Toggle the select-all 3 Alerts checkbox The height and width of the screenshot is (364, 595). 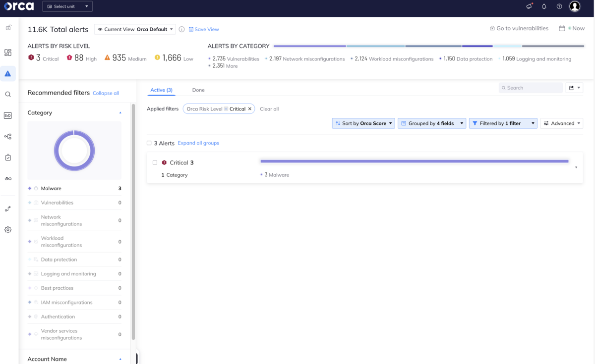(x=149, y=143)
